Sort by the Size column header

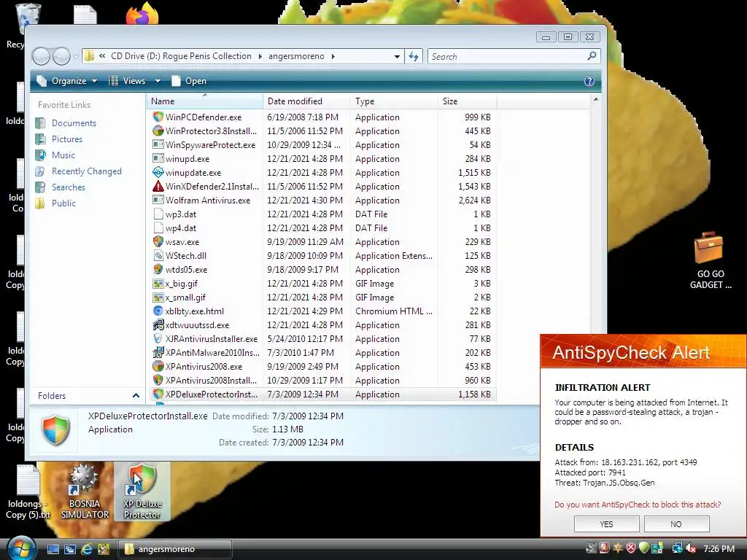coord(468,101)
